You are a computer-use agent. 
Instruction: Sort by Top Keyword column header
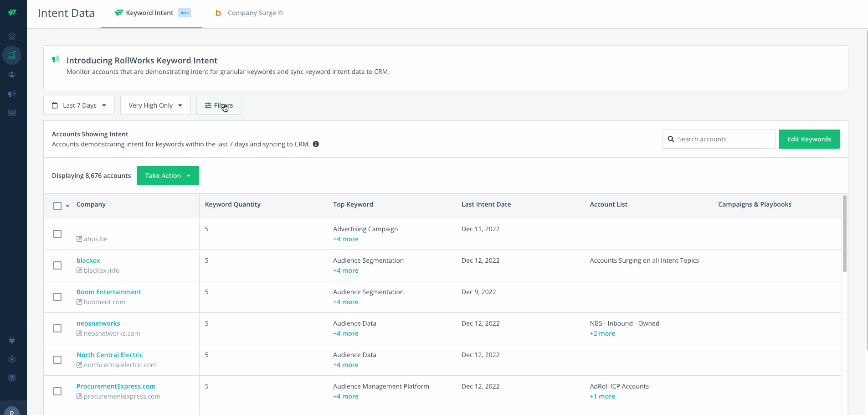[353, 204]
